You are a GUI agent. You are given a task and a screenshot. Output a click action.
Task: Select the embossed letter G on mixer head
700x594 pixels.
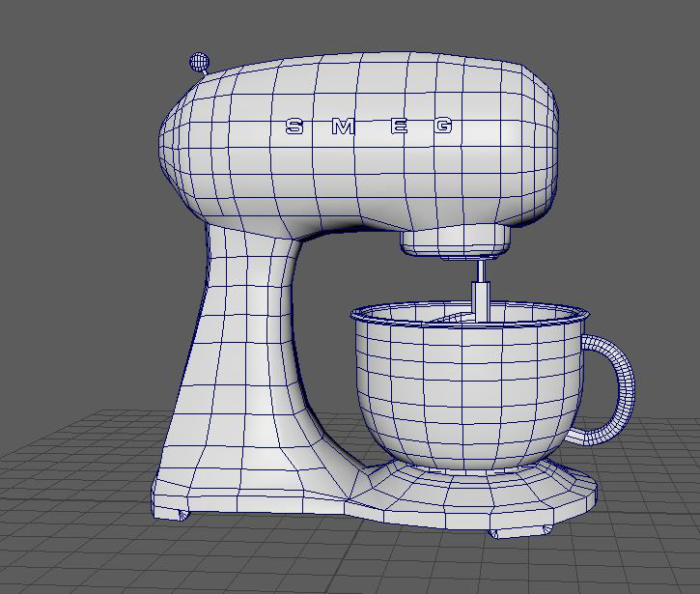443,126
